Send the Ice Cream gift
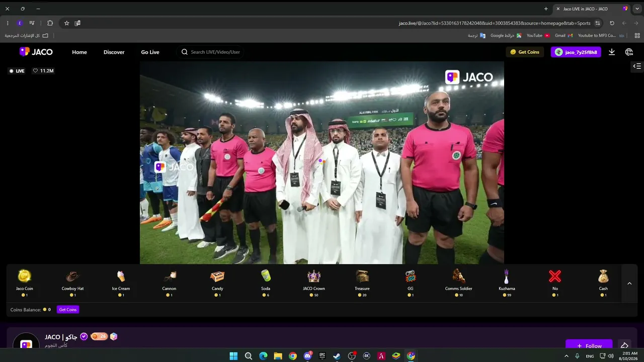This screenshot has width=644, height=362. point(121,283)
